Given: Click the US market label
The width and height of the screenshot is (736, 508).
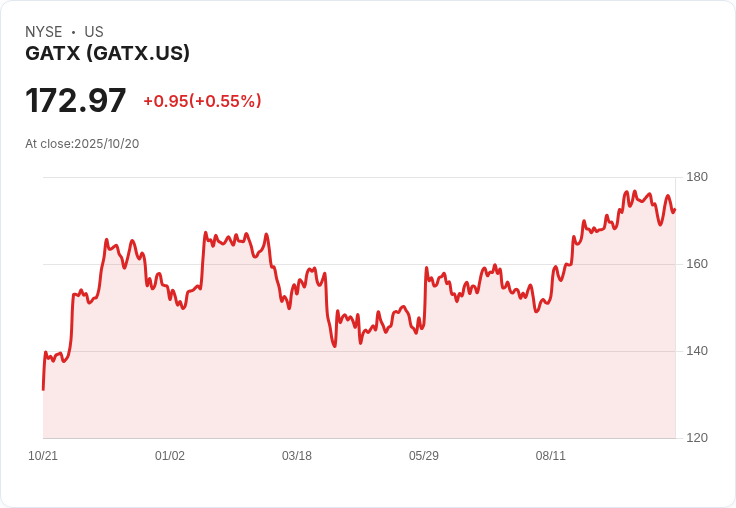Looking at the screenshot, I should (x=94, y=32).
